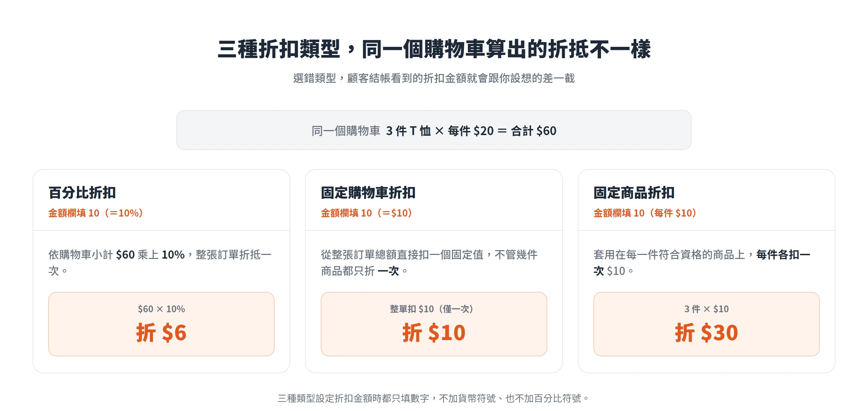Click the bold text 3 件 T 恤

point(409,131)
